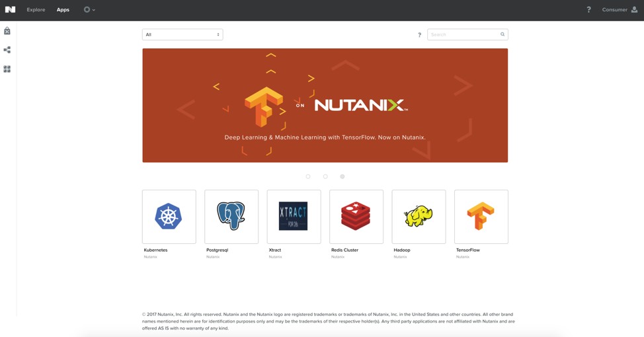This screenshot has width=644, height=337.
Task: Open the Consumer user menu
Action: tap(614, 10)
